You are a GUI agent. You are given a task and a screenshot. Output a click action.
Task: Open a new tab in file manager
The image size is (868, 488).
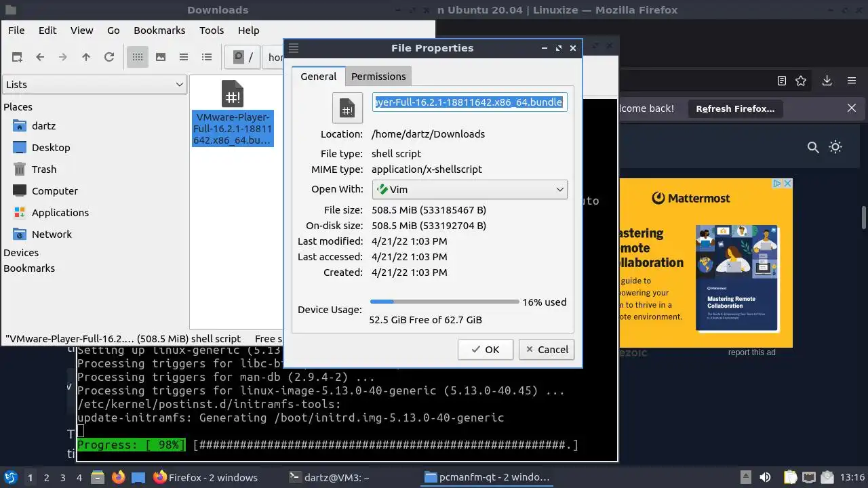point(17,57)
